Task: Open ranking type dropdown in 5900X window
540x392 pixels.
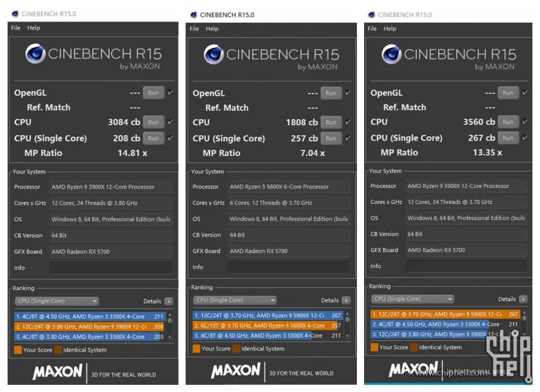Action: pyautogui.click(x=413, y=299)
